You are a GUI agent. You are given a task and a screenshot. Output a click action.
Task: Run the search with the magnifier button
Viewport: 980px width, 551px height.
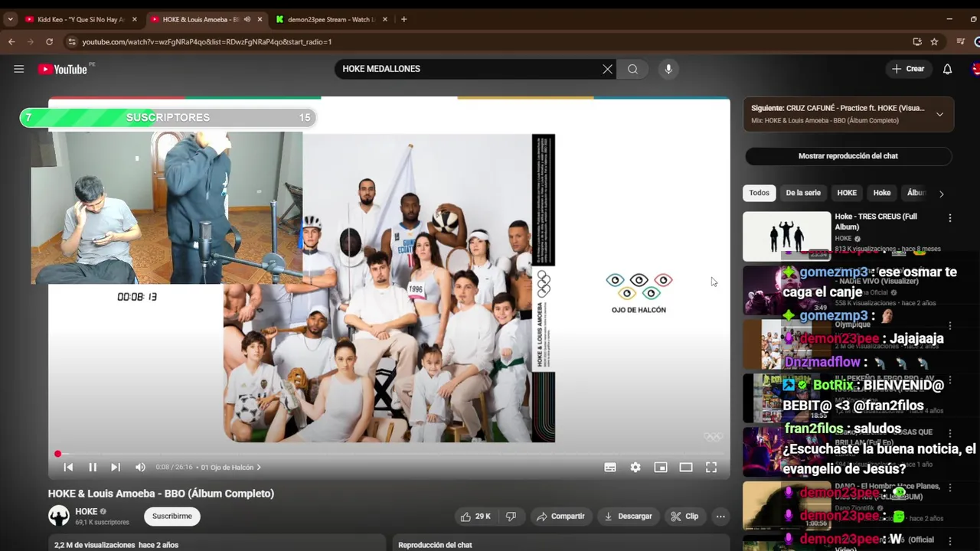pyautogui.click(x=632, y=69)
